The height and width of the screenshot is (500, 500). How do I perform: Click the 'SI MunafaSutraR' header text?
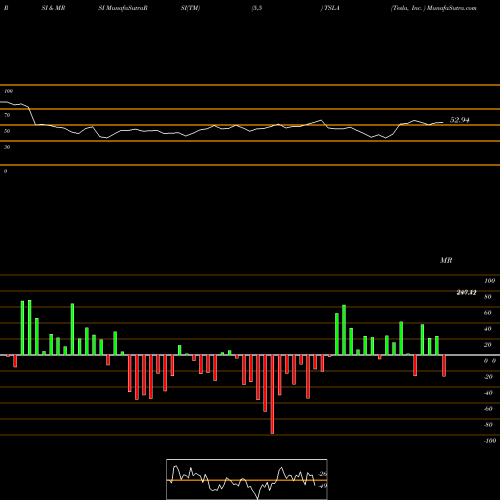click(123, 8)
